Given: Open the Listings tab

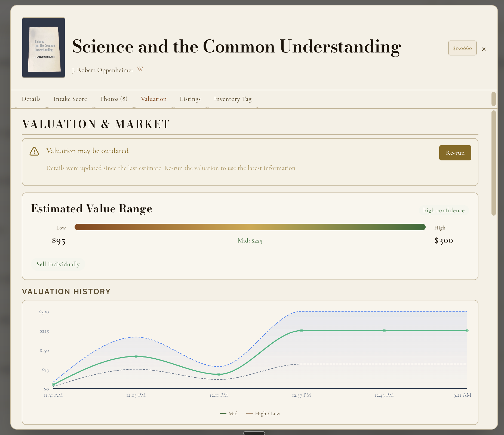Looking at the screenshot, I should click(190, 99).
